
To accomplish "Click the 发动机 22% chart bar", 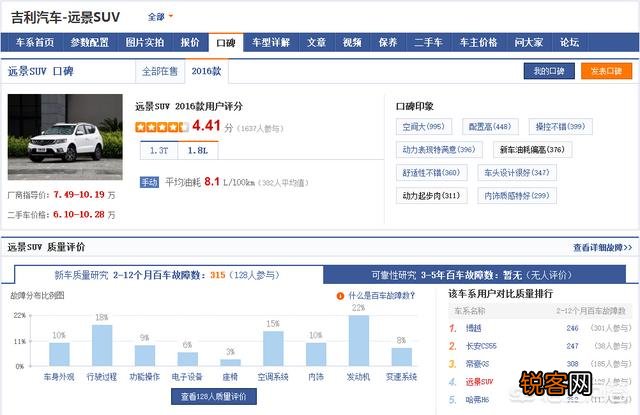I will point(359,341).
